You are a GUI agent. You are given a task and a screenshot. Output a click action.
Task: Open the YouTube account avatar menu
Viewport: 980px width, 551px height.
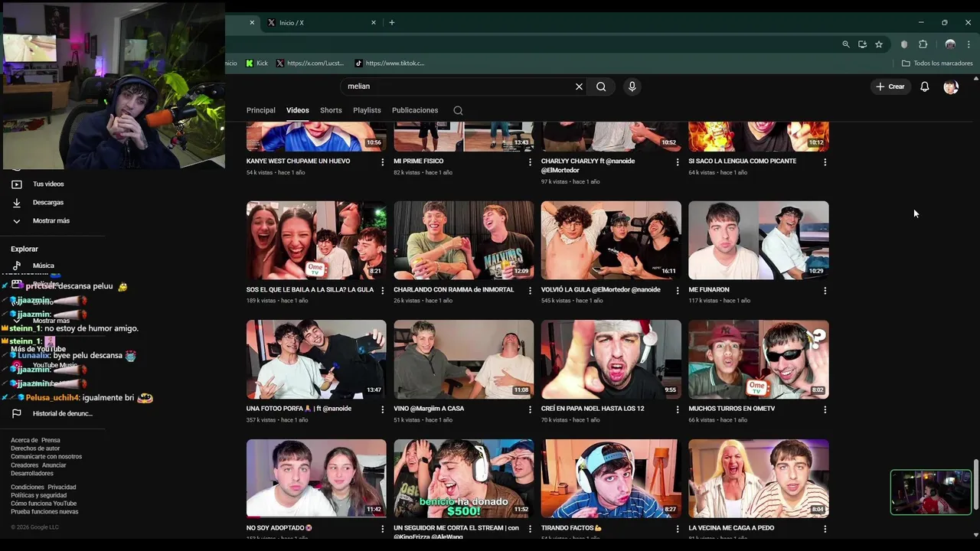coord(951,86)
